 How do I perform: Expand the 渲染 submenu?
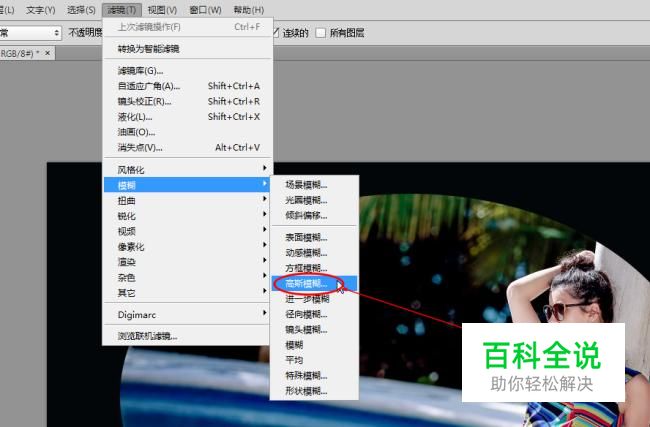(187, 262)
